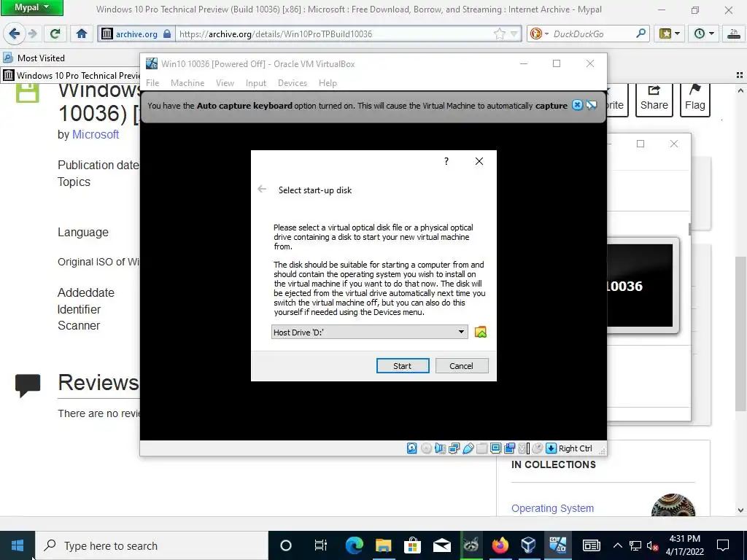Click the optical drive status icon
Viewport: 747px width, 560px height.
click(426, 448)
